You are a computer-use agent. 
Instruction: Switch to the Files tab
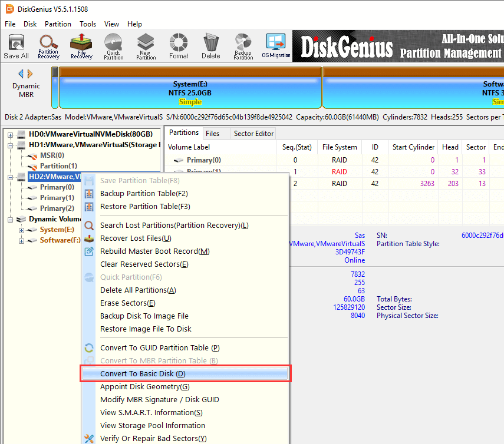212,134
